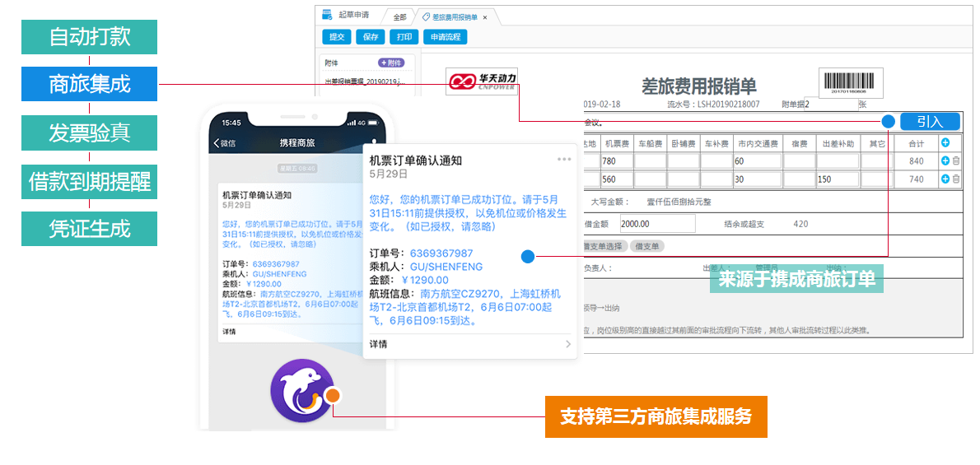This screenshot has height=465, width=980.
Task: Click the 机票费 column header
Action: [x=616, y=143]
